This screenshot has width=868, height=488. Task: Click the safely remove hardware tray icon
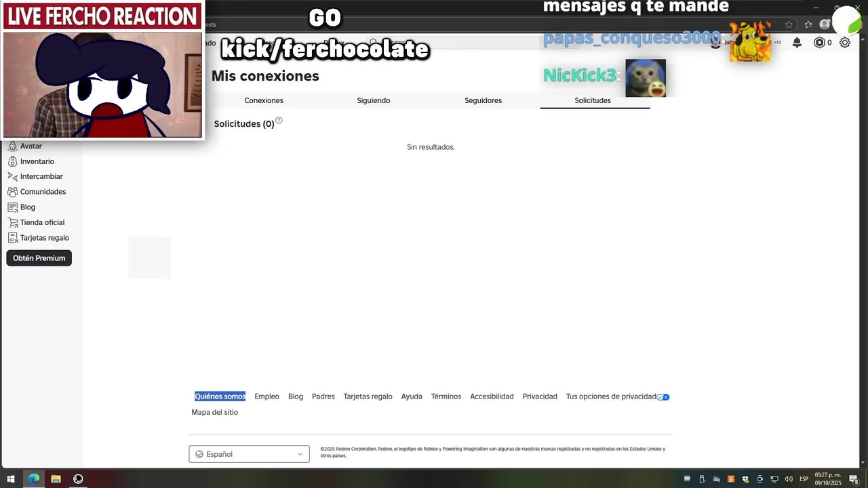pyautogui.click(x=702, y=479)
